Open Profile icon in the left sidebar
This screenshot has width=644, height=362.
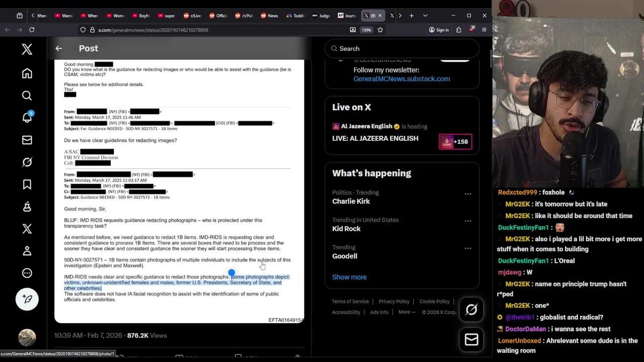tap(27, 251)
